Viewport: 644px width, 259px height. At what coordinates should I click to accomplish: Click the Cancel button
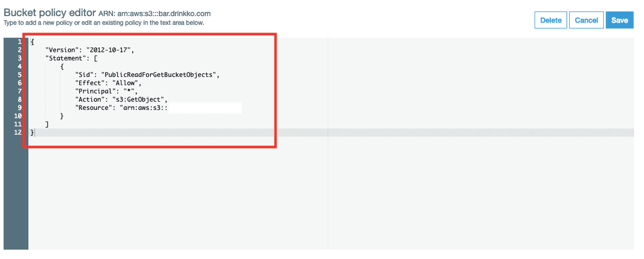click(x=586, y=20)
